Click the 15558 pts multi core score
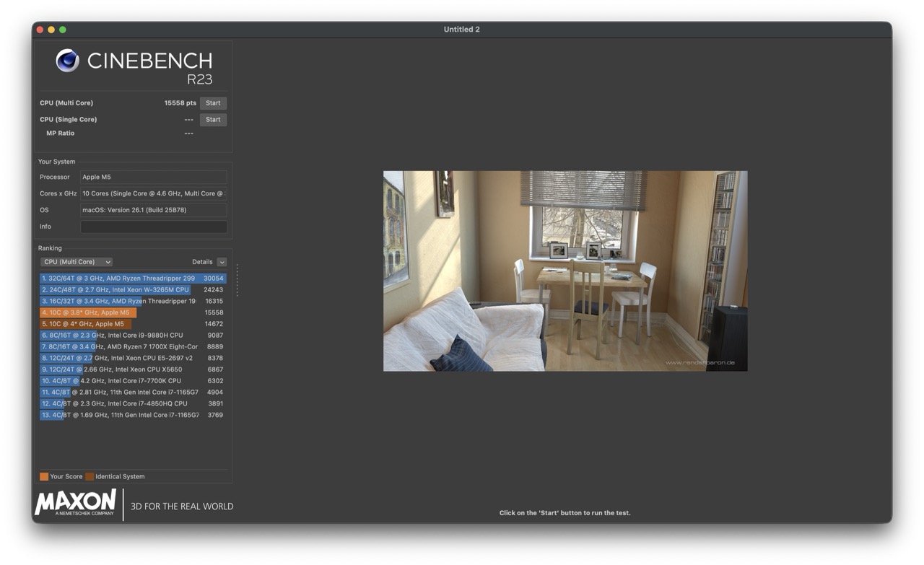 [180, 103]
